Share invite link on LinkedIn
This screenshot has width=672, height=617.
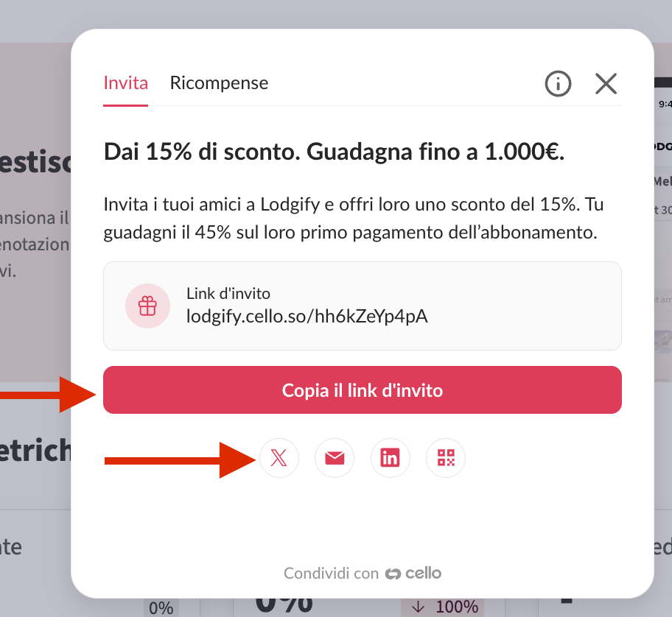pos(390,458)
